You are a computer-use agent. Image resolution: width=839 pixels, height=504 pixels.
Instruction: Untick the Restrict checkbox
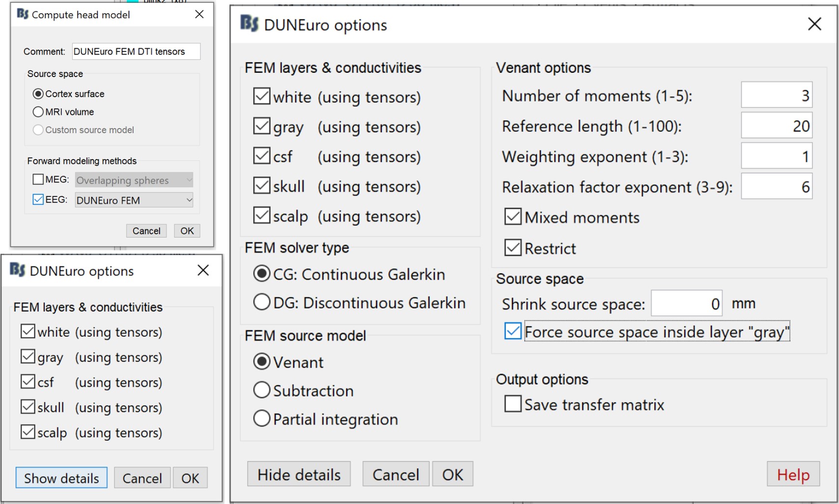click(513, 248)
